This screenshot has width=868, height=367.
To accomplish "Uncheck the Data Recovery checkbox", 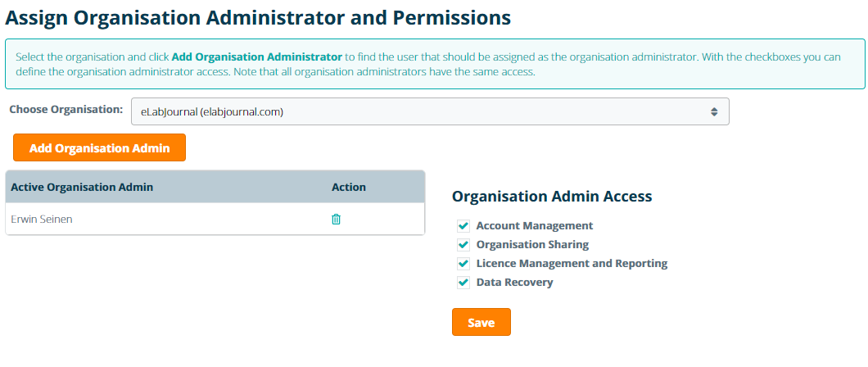I will [463, 283].
